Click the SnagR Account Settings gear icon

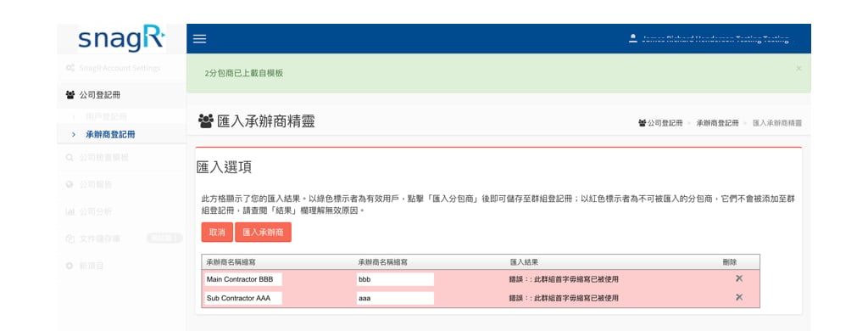click(x=70, y=68)
